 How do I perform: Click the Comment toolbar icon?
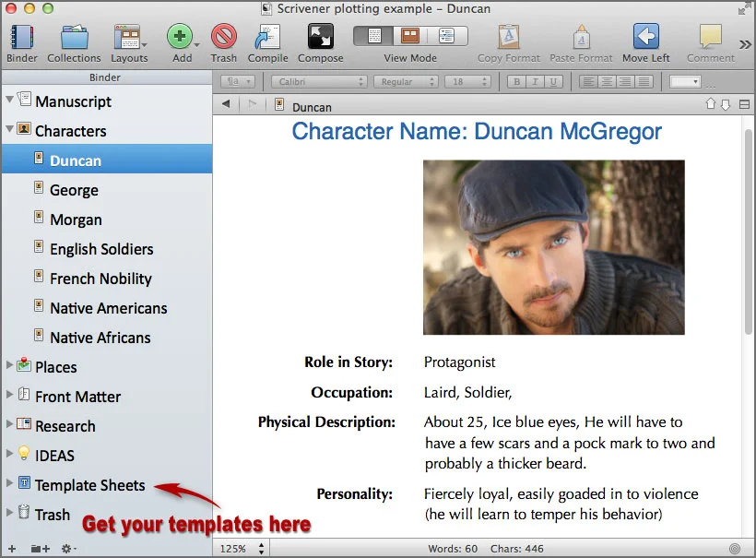(x=710, y=37)
